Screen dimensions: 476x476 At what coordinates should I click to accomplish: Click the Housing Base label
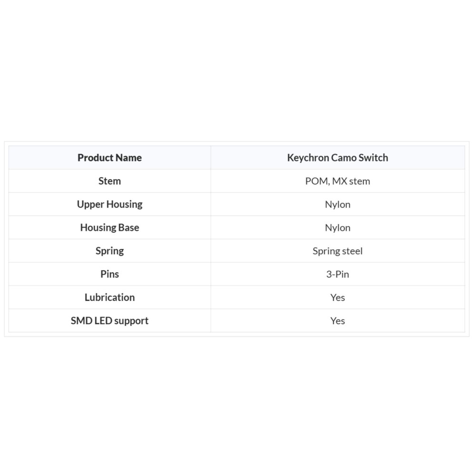coord(109,228)
